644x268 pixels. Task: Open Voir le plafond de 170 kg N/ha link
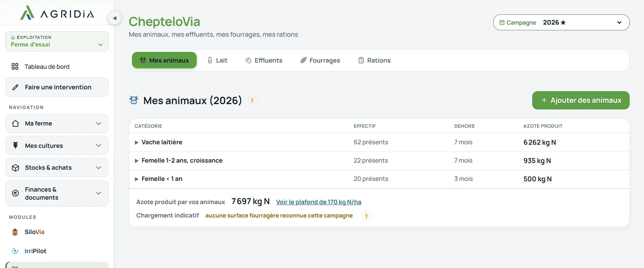pyautogui.click(x=319, y=202)
